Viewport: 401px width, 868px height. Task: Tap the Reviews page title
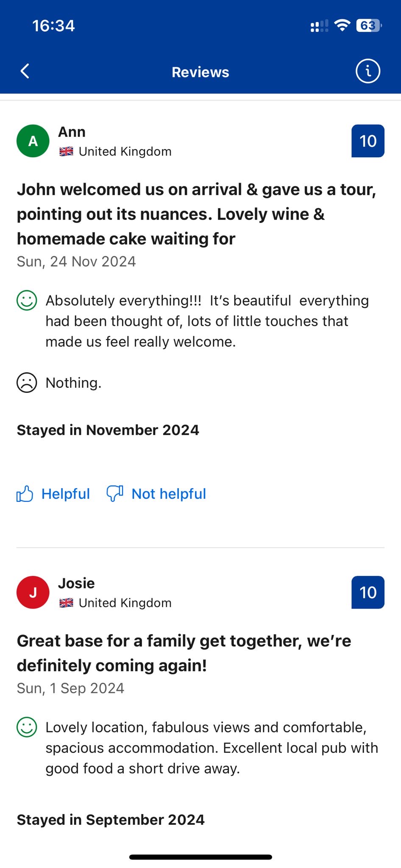point(200,72)
